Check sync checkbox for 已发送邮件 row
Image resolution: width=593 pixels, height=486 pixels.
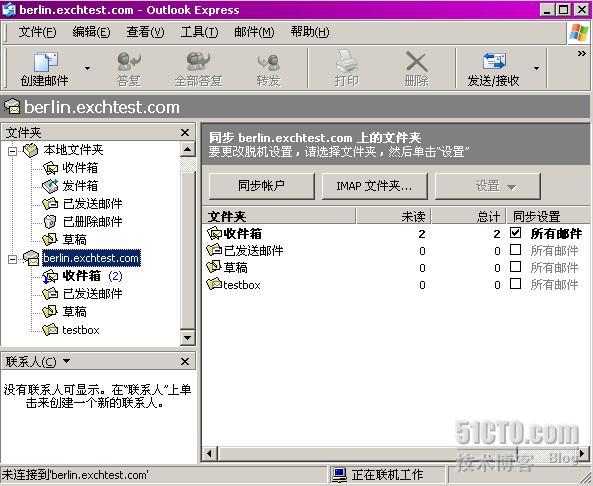(x=515, y=250)
